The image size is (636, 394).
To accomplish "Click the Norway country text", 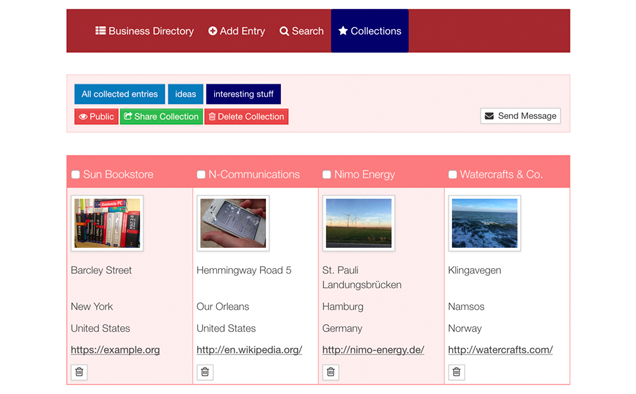I will tap(465, 328).
